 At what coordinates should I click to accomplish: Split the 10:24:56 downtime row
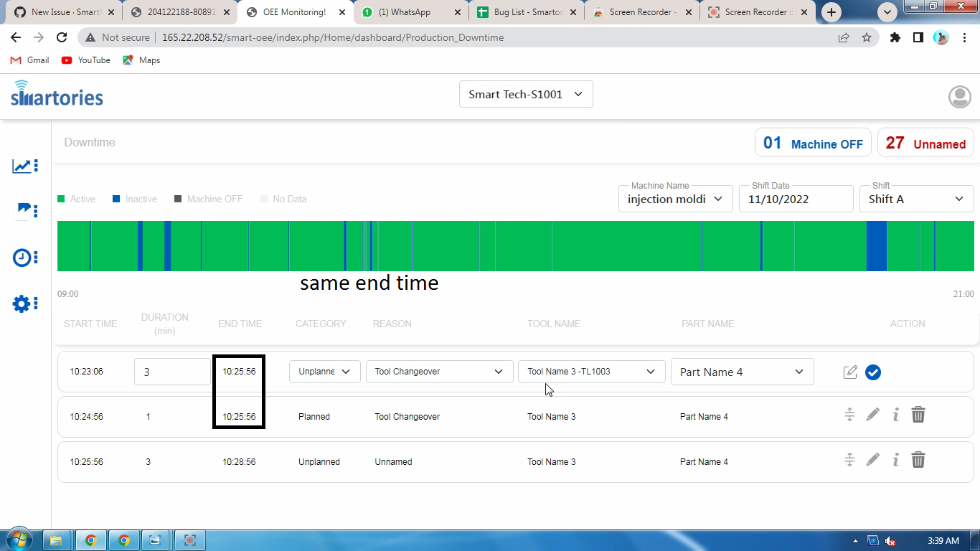(x=849, y=415)
